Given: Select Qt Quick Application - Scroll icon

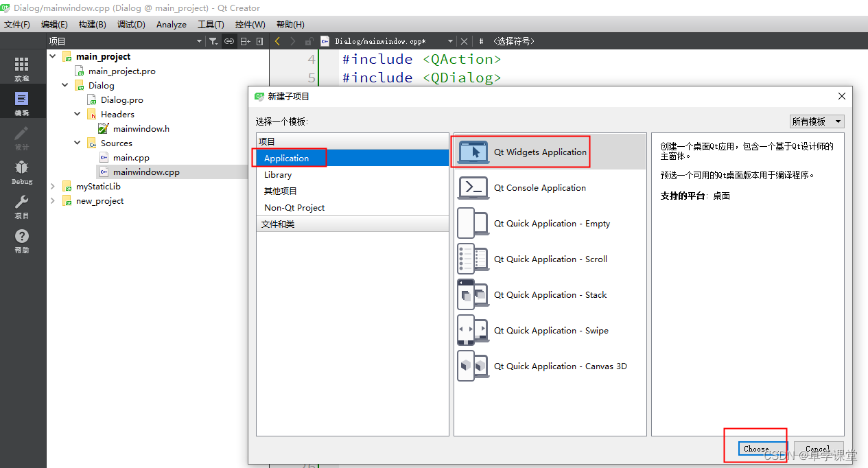Looking at the screenshot, I should coord(473,259).
